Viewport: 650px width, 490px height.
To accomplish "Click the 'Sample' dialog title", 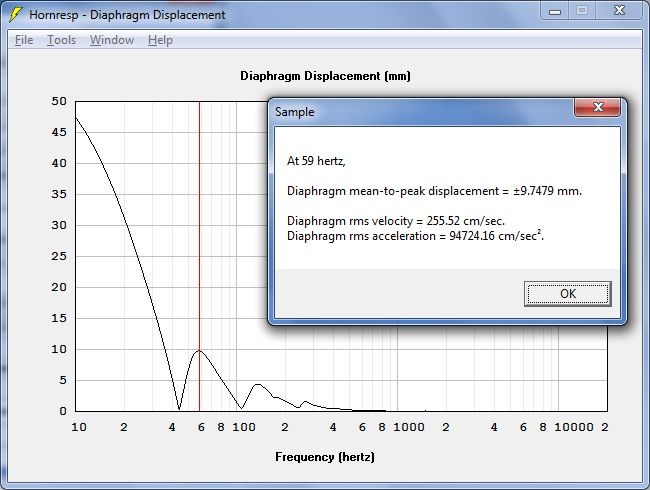I will (295, 112).
